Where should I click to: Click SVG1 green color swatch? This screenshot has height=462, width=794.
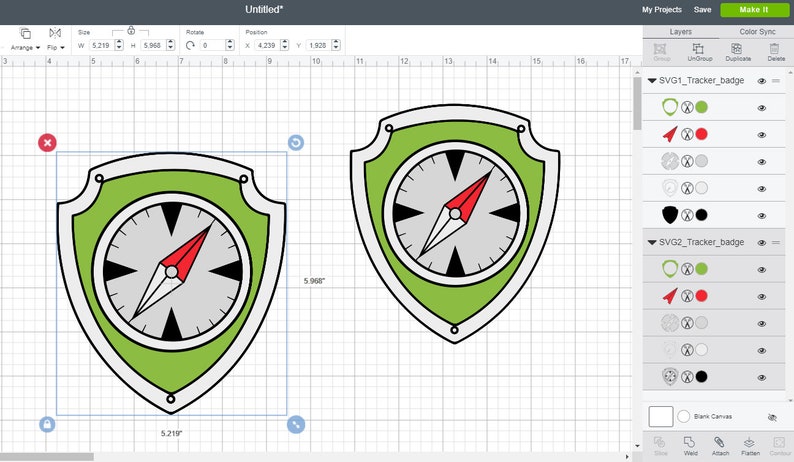pos(701,107)
